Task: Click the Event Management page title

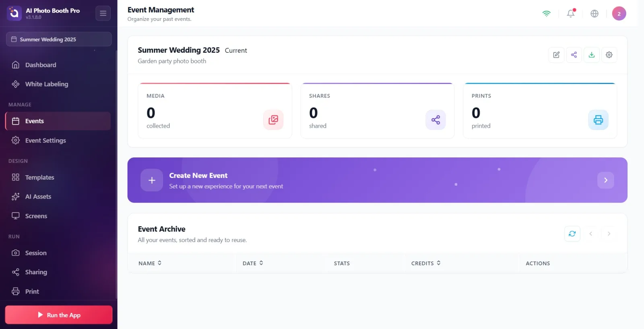Action: (161, 10)
